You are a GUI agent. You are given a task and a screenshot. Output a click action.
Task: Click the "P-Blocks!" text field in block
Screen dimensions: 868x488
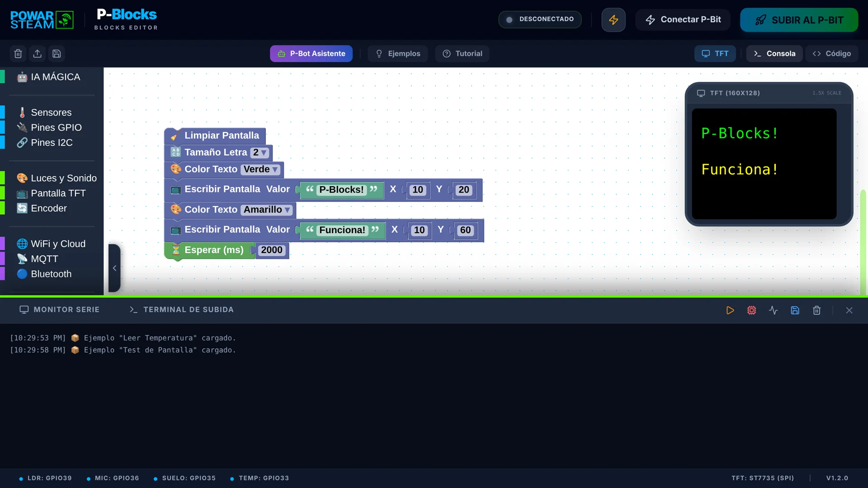tap(341, 190)
